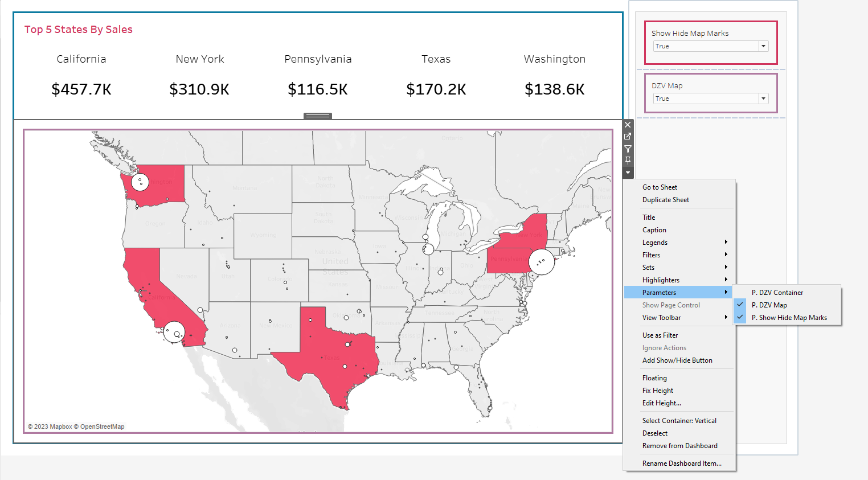868x480 pixels.
Task: Open the DZV Map parameter dropdown
Action: tap(763, 99)
